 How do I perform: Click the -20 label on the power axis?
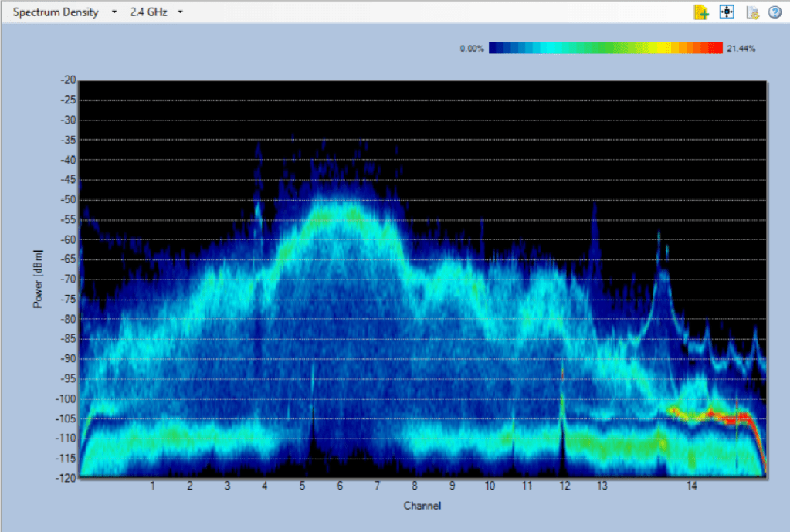[68, 80]
